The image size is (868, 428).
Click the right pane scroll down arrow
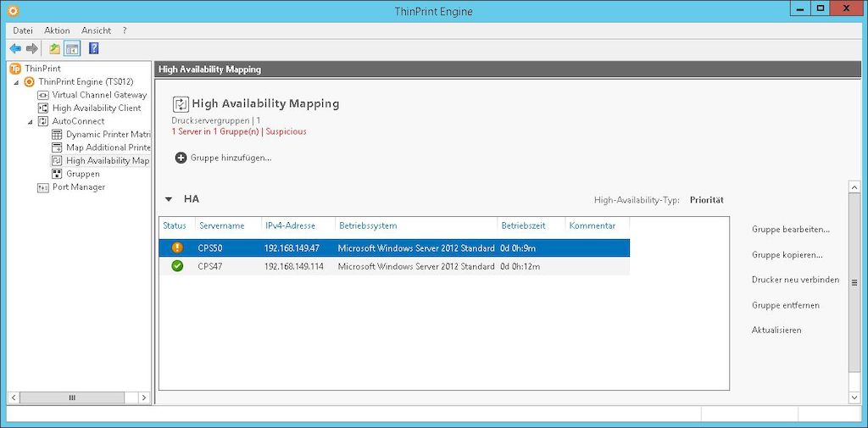coord(854,397)
